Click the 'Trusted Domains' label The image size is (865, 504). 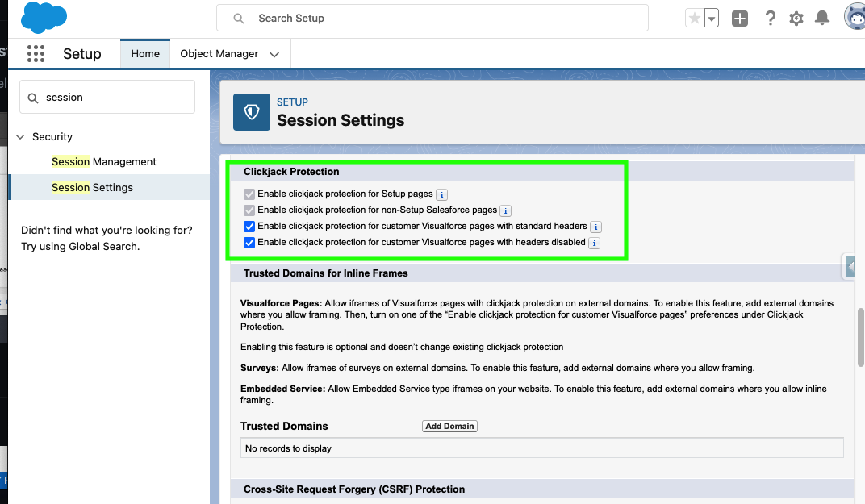pos(284,427)
